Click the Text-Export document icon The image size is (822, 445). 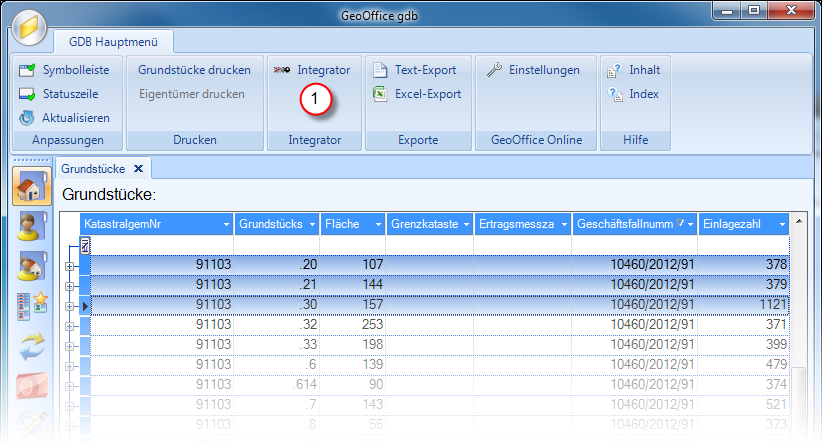[380, 70]
